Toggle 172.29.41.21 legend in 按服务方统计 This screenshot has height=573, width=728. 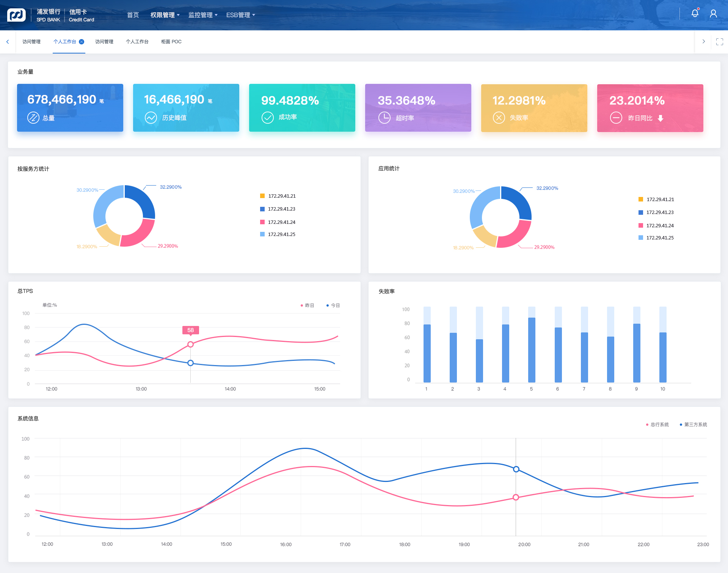pyautogui.click(x=278, y=196)
